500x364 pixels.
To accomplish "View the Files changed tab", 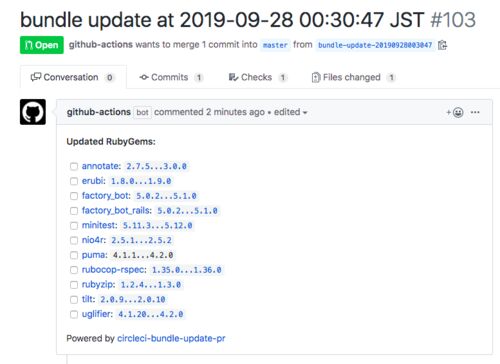I will click(353, 77).
